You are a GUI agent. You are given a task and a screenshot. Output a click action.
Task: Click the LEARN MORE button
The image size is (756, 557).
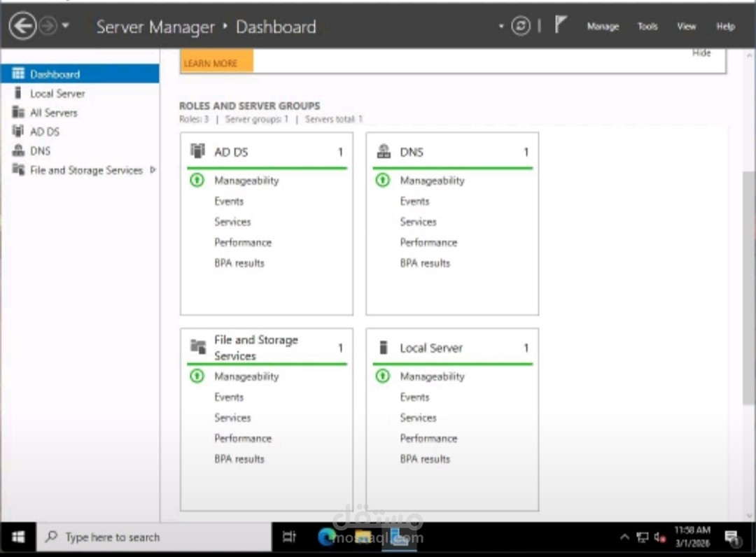tap(216, 62)
